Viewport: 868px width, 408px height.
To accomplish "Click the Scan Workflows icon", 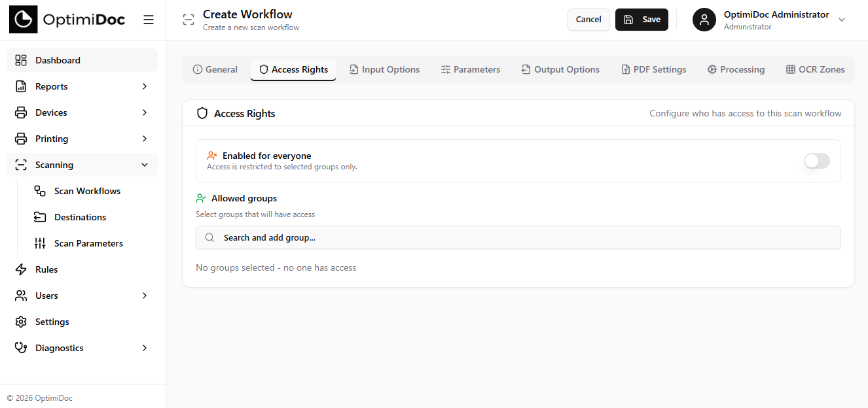I will pyautogui.click(x=40, y=191).
